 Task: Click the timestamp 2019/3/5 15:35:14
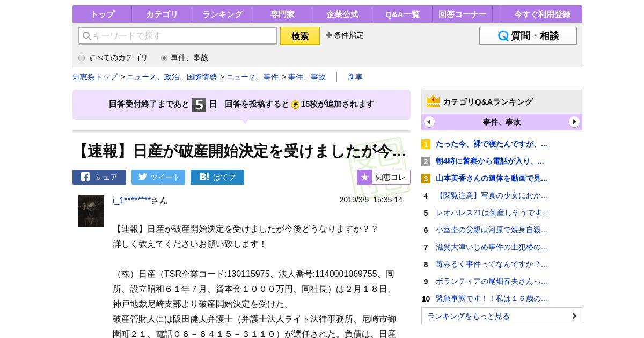pyautogui.click(x=371, y=200)
